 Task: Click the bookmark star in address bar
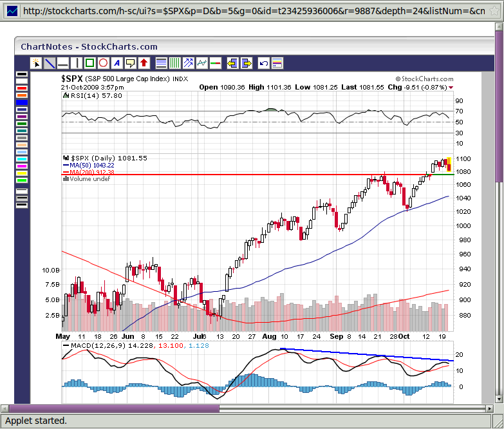click(494, 11)
